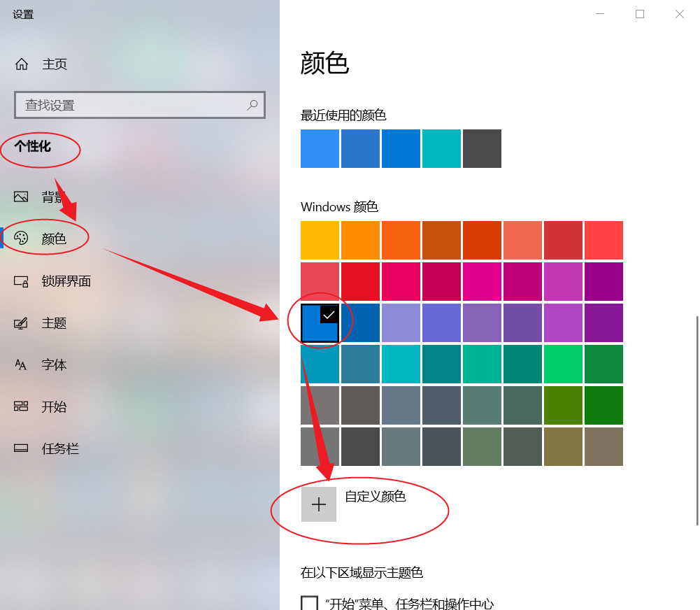Select the Themes (主题) icon
The height and width of the screenshot is (610, 700).
[22, 322]
